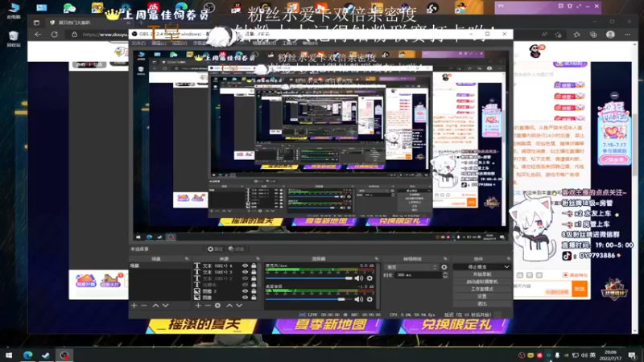Go back in the Edge browser
The image size is (644, 362).
click(x=38, y=35)
